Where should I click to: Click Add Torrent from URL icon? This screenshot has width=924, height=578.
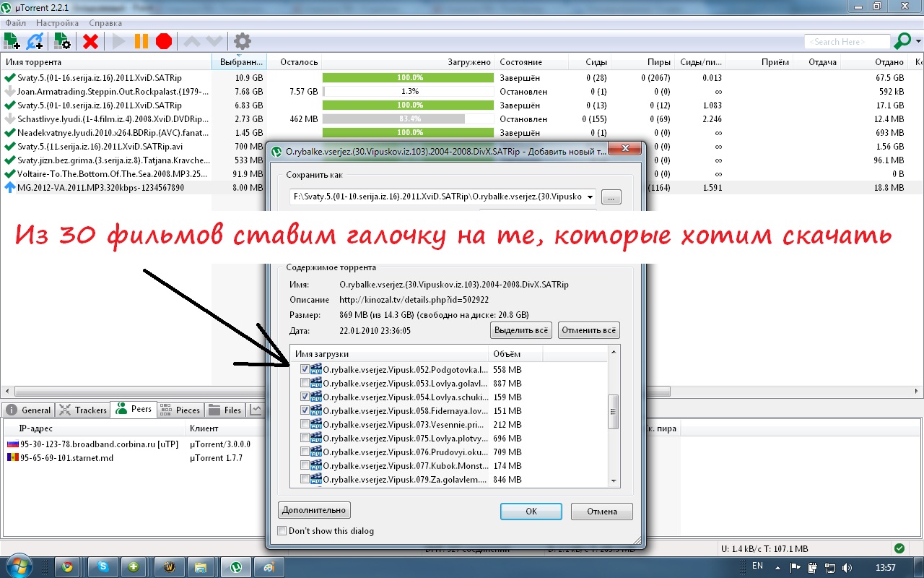point(35,41)
